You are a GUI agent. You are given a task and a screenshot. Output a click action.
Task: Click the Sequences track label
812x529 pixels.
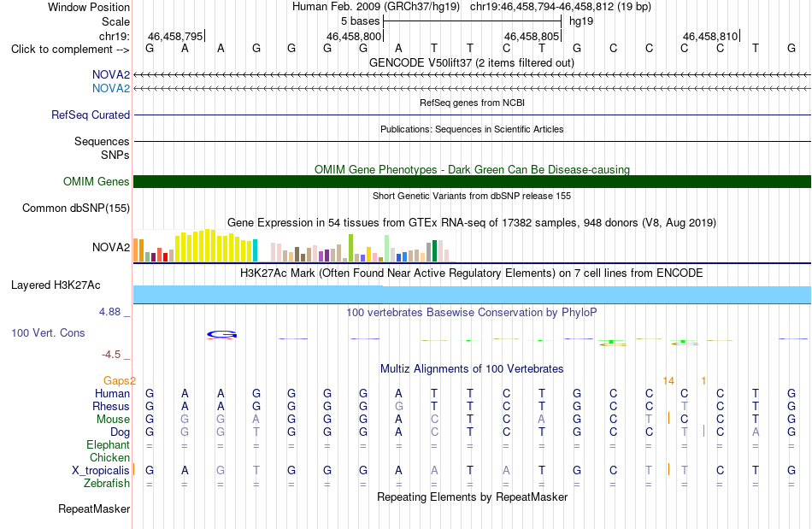click(102, 141)
